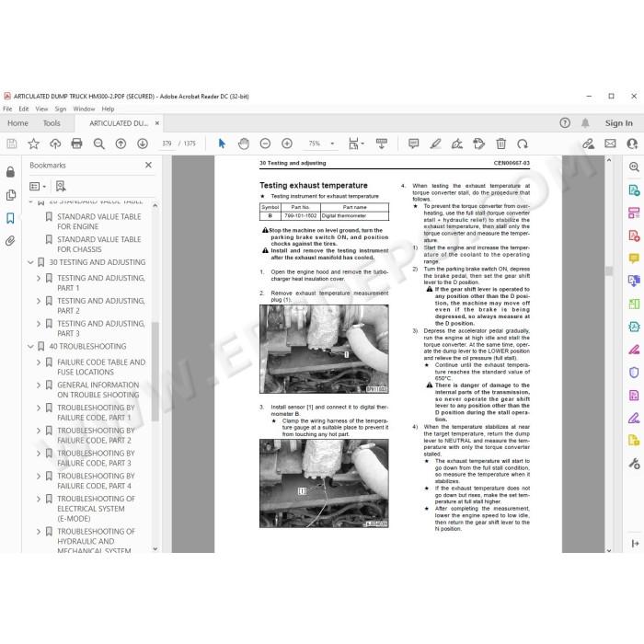Viewport: 644px width, 644px height.
Task: Open TROUBLESHOOTING OF ELECTRICAL SYSTEM (E-MODE) bookmark
Action: coord(96,509)
